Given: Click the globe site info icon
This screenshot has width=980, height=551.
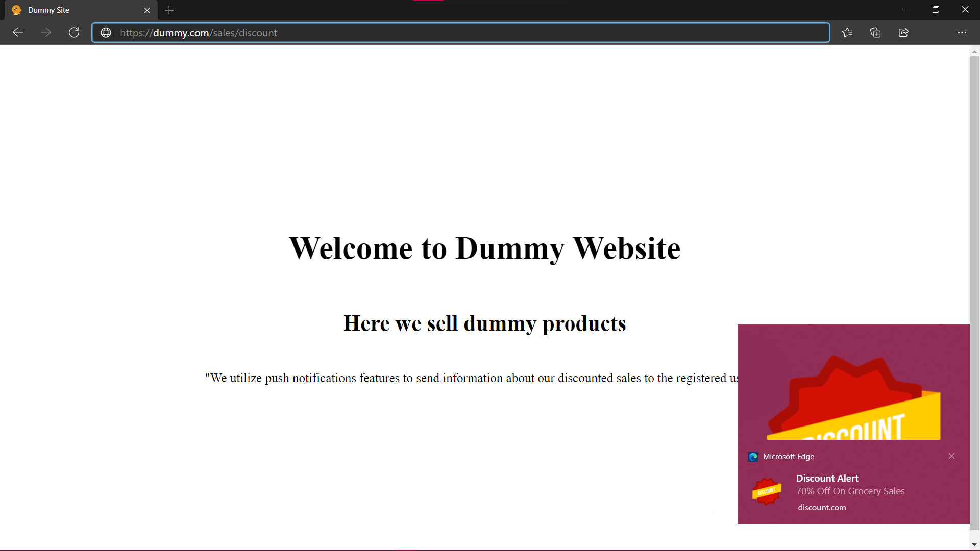Looking at the screenshot, I should click(x=106, y=33).
